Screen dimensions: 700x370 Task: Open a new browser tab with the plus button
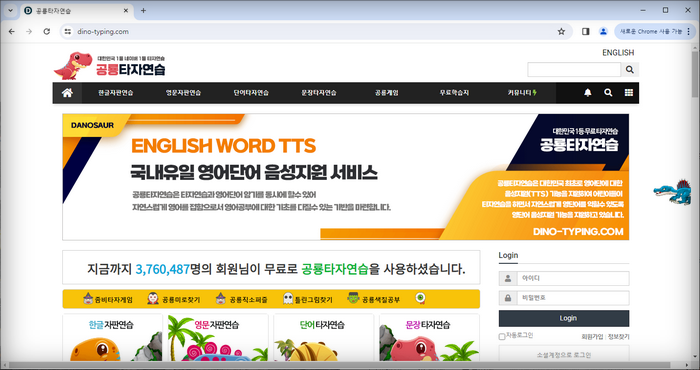(x=143, y=10)
